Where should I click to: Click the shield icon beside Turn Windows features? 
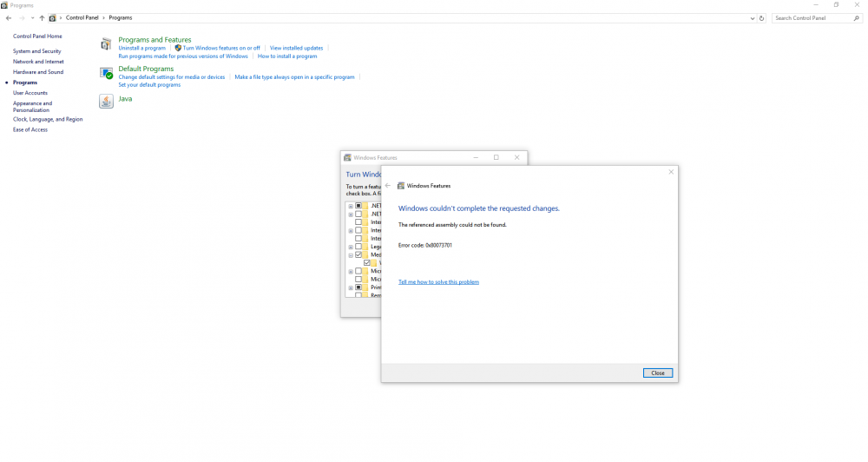pos(178,48)
